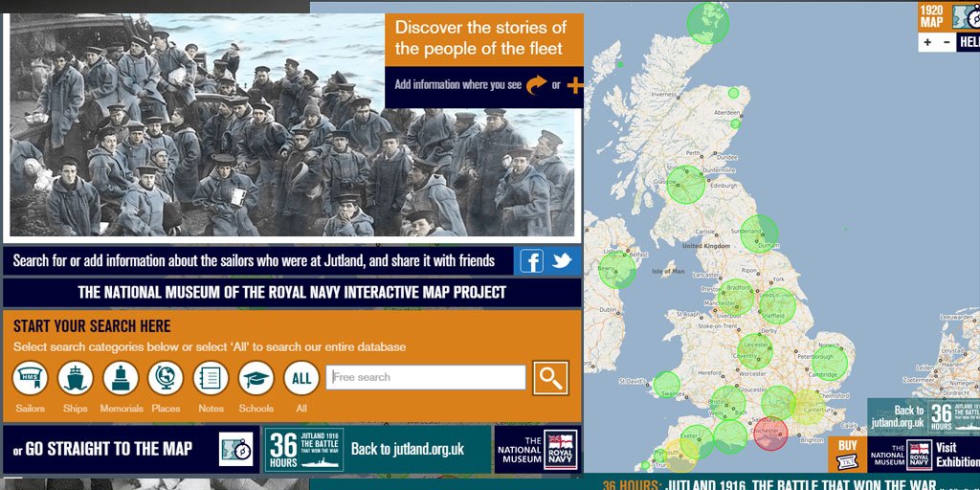Share via the Twitter bird icon
980x490 pixels.
(x=562, y=260)
